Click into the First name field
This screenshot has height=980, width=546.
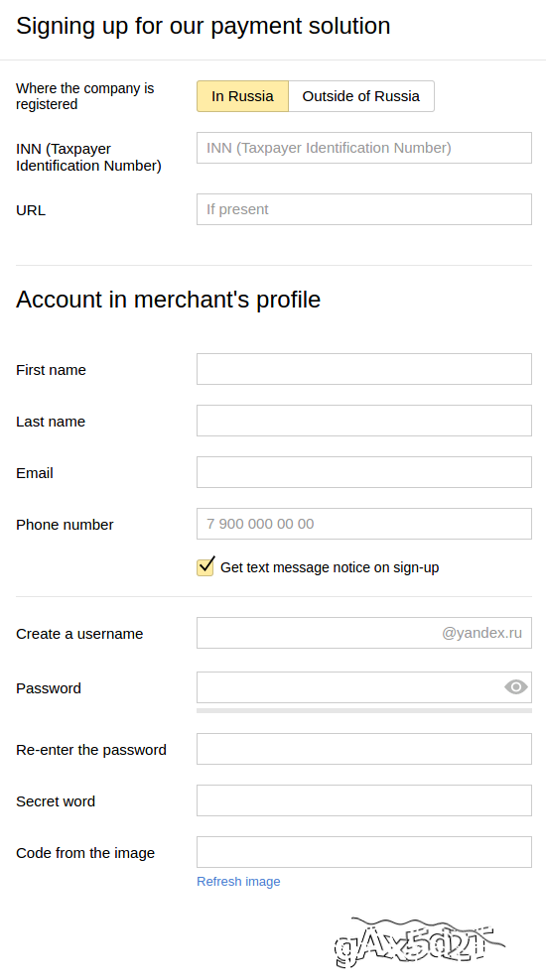coord(364,369)
